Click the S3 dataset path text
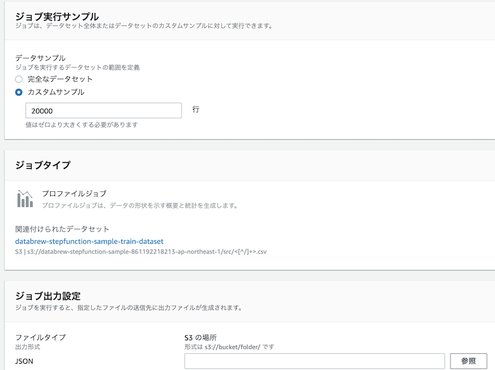Screen dimensions: 495x370 [x=141, y=252]
